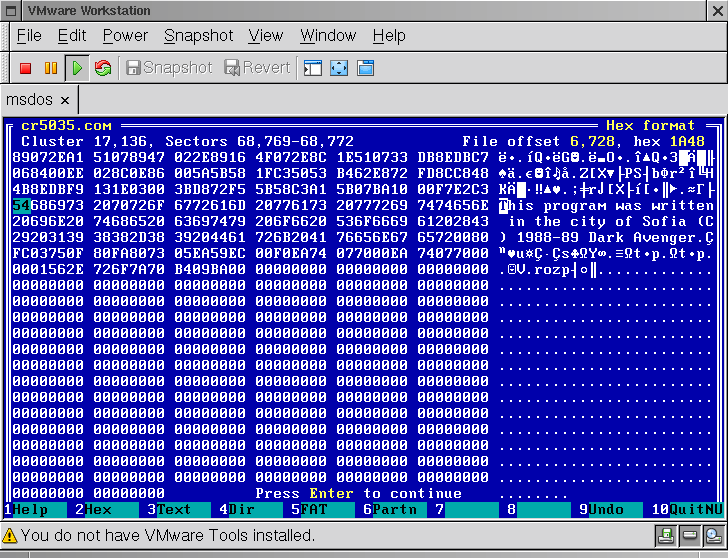Click the hex word 536F6669
Image resolution: width=728 pixels, height=558 pixels.
pos(372,221)
